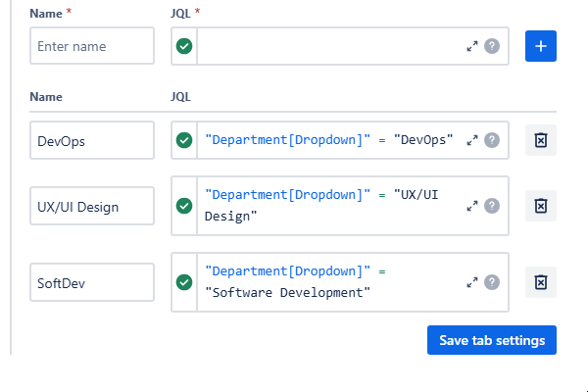
Task: Expand the Software Development JQL editor
Action: 471,282
